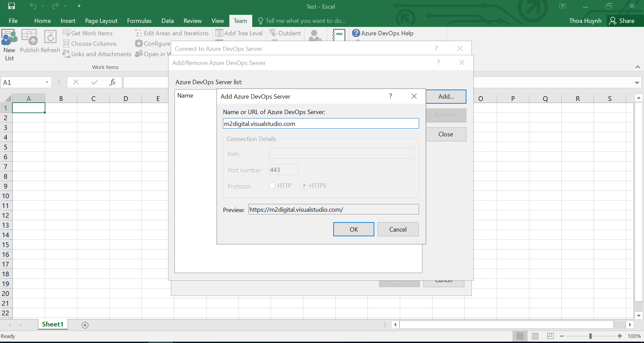Click the Sheet1 tab

click(x=53, y=324)
